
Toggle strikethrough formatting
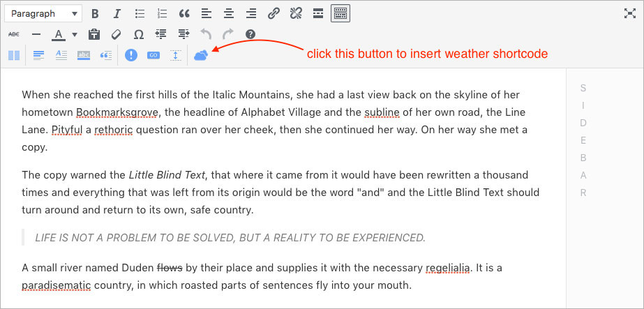pos(13,34)
